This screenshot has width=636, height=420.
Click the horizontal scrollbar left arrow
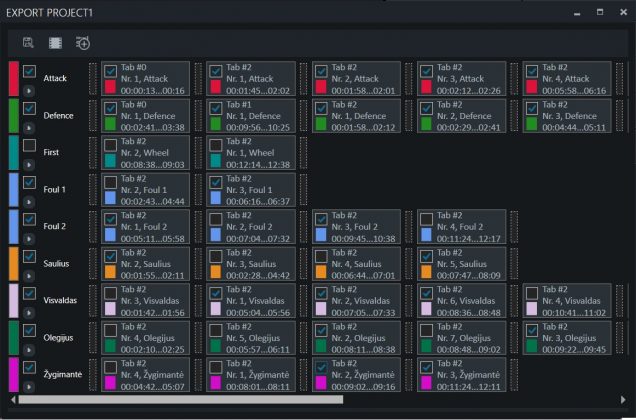tap(12, 399)
